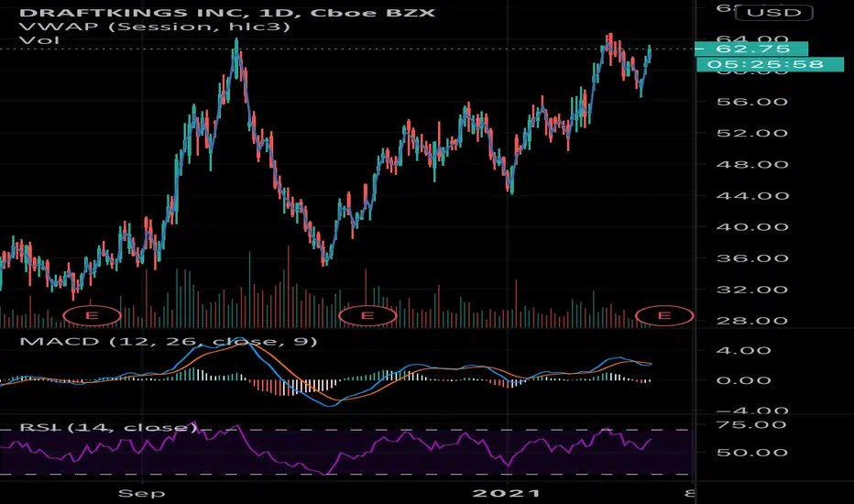Click the 36.00 price axis label
Viewport: 854px width, 504px height.
(752, 258)
